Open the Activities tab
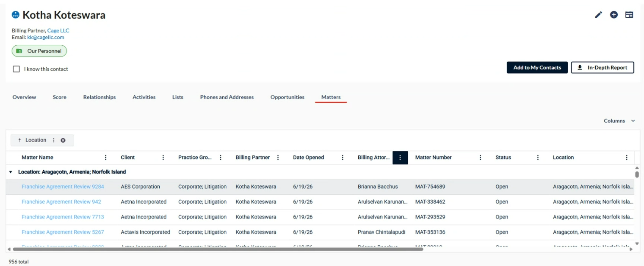This screenshot has width=644, height=266. coord(144,97)
